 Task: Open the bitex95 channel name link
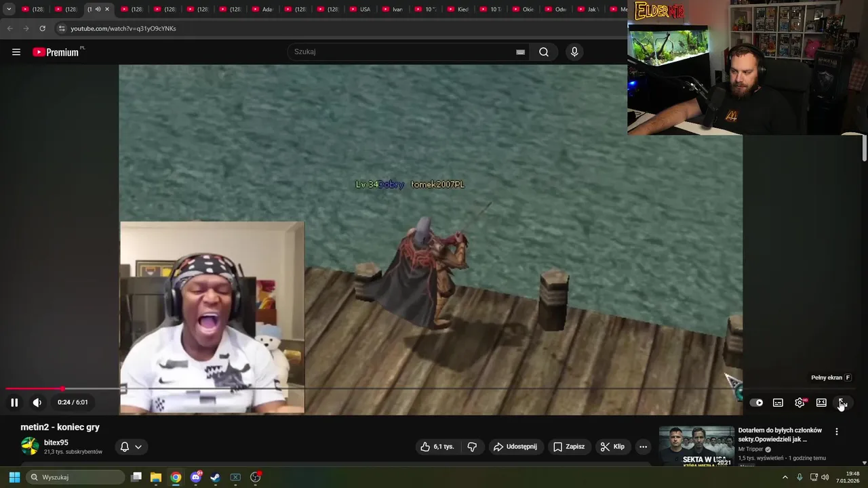coord(56,443)
